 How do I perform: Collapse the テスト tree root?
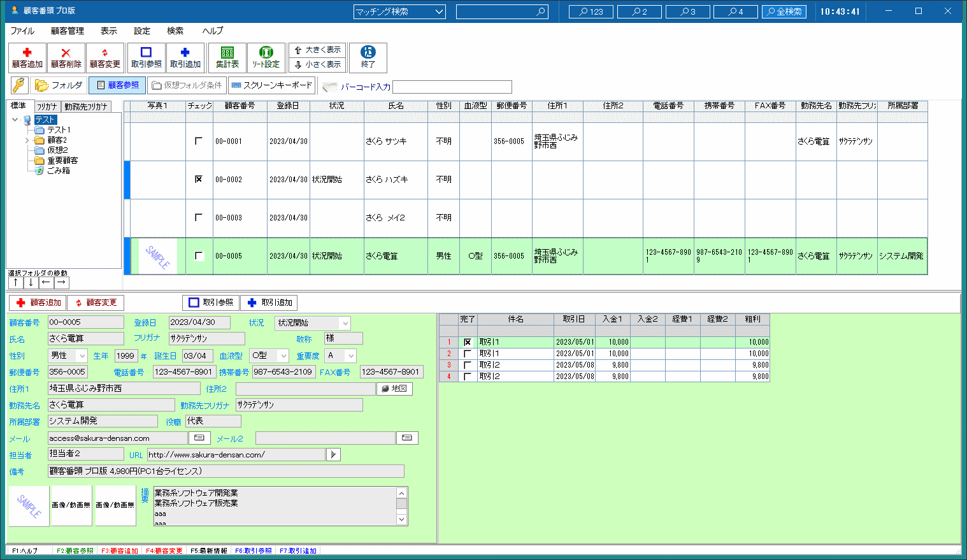(x=15, y=119)
